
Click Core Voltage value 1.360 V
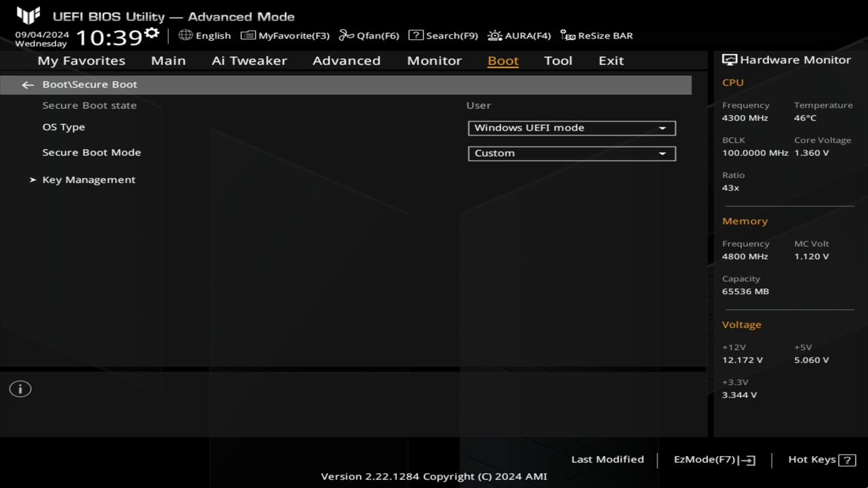pos(812,153)
